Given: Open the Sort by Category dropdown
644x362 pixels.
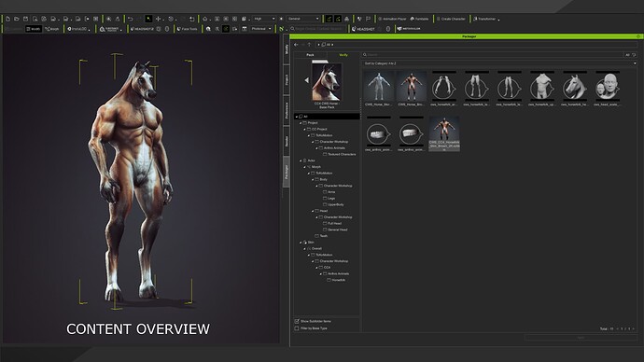Looking at the screenshot, I should [x=499, y=63].
